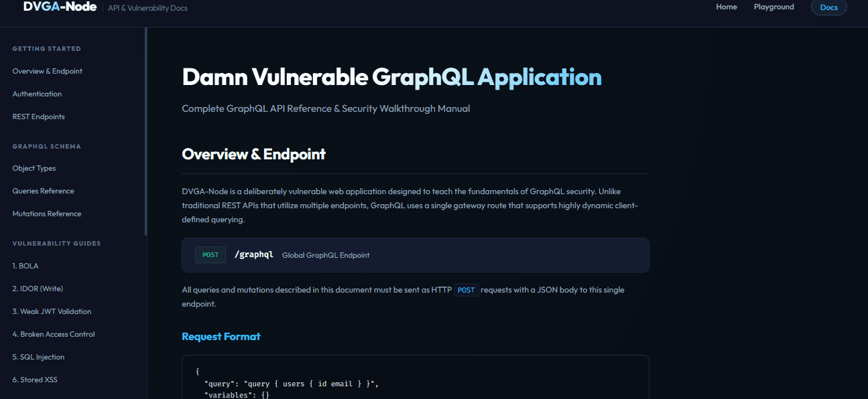Select the 1. BOLA guide

pyautogui.click(x=25, y=266)
